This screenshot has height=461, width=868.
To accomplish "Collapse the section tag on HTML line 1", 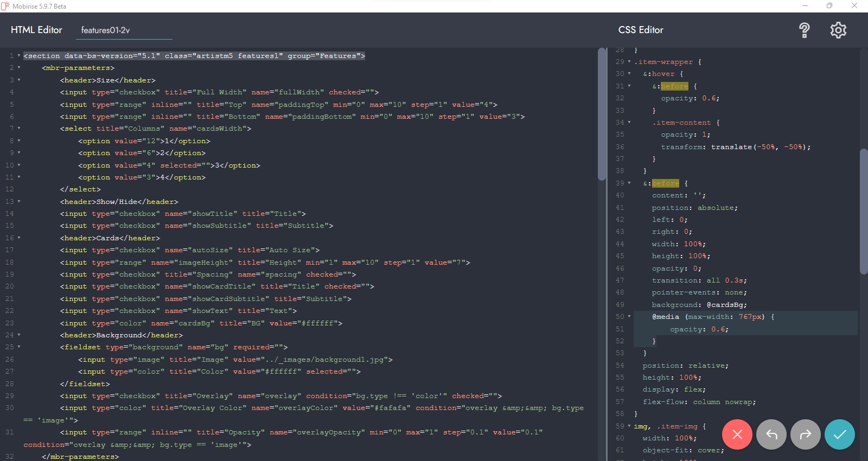I will click(19, 56).
